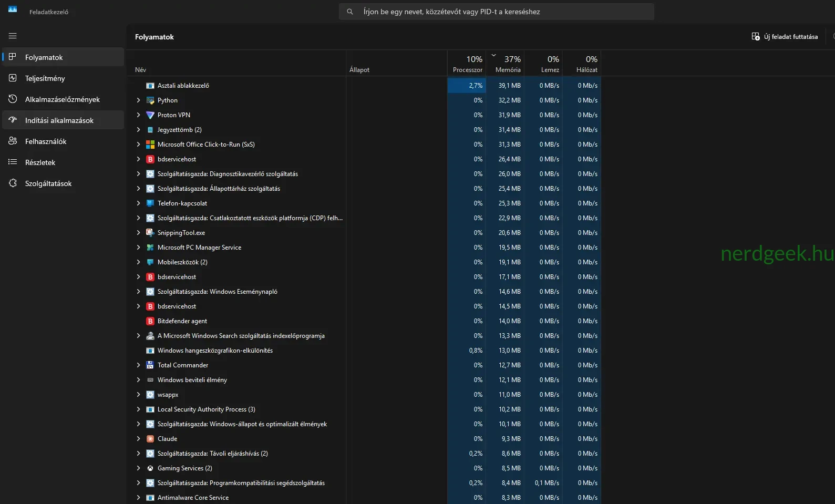Click the Mobileszközök process icon
Viewport: 835px width, 504px height.
coord(150,262)
